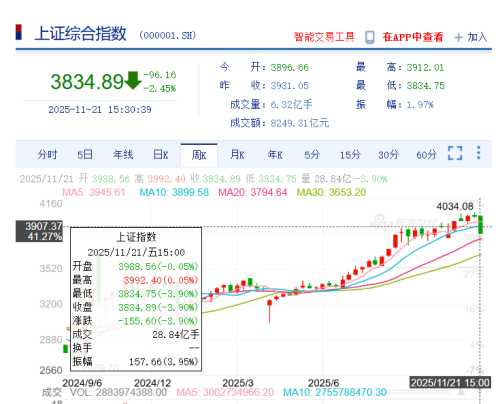Click the green down arrow beside 3834.89
Screen dimensions: 500x404
[x=133, y=80]
